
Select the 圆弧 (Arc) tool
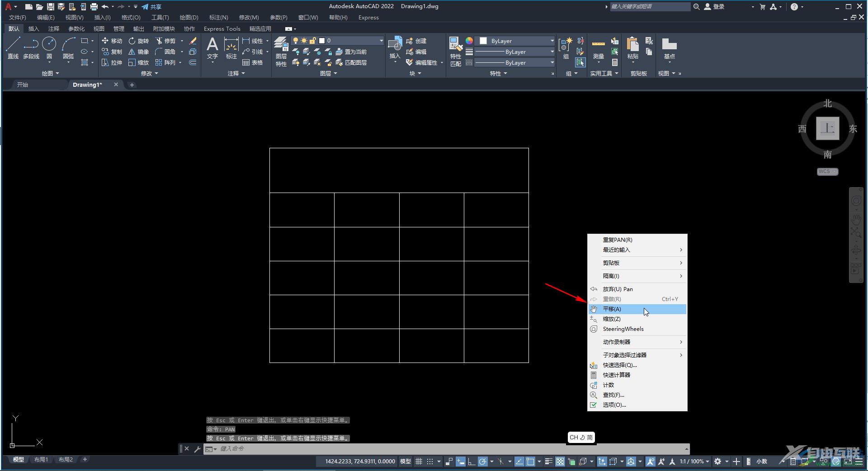coord(68,48)
